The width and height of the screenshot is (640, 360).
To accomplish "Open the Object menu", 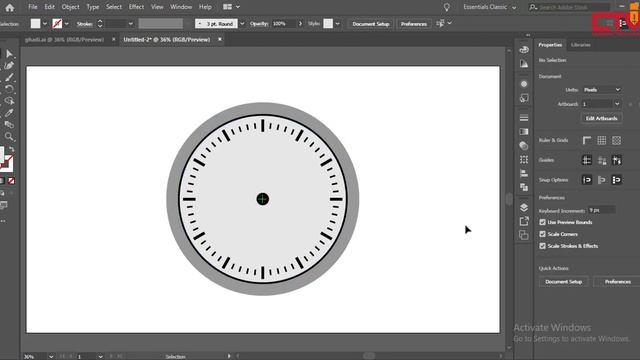I will (x=70, y=7).
